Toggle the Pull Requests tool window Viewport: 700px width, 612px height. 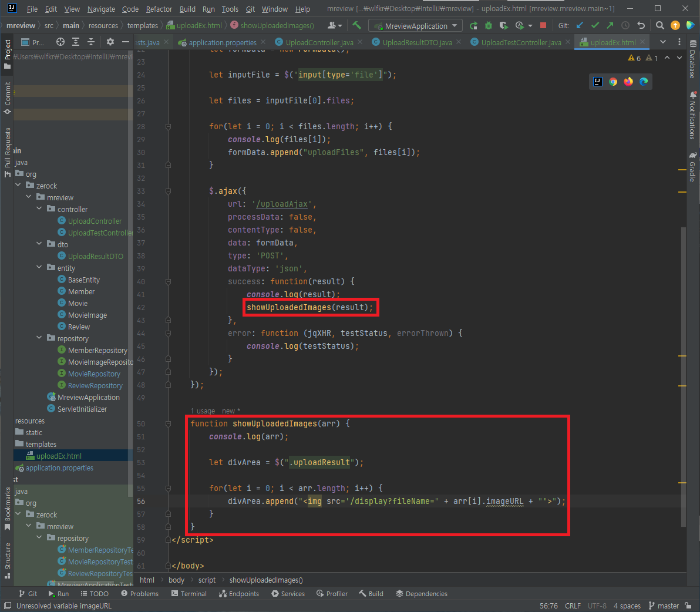(7, 152)
